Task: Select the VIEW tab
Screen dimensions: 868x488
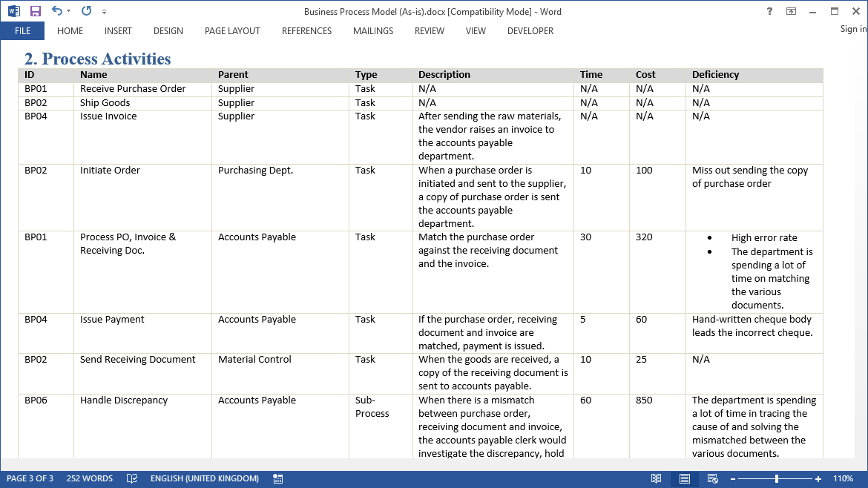Action: click(x=476, y=31)
